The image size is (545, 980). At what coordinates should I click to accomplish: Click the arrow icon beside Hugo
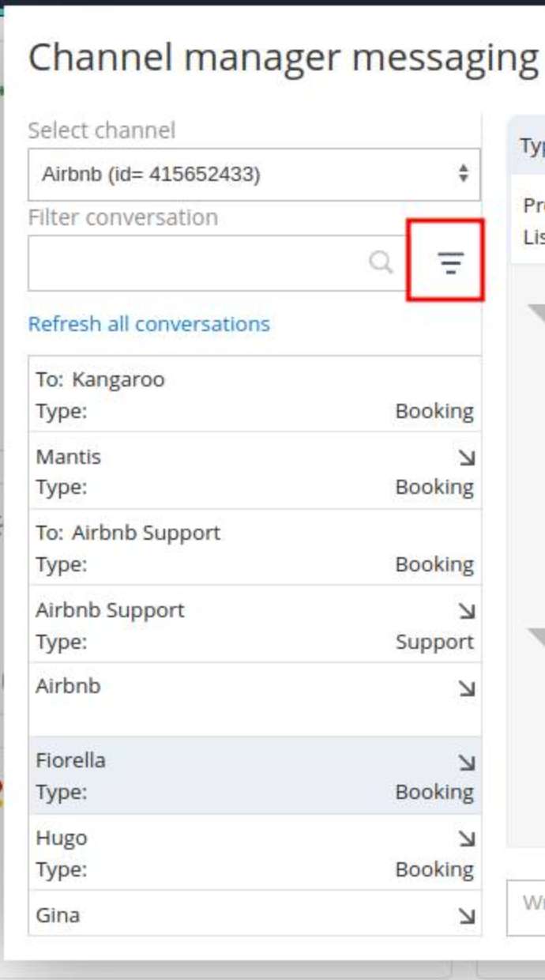[x=467, y=839]
